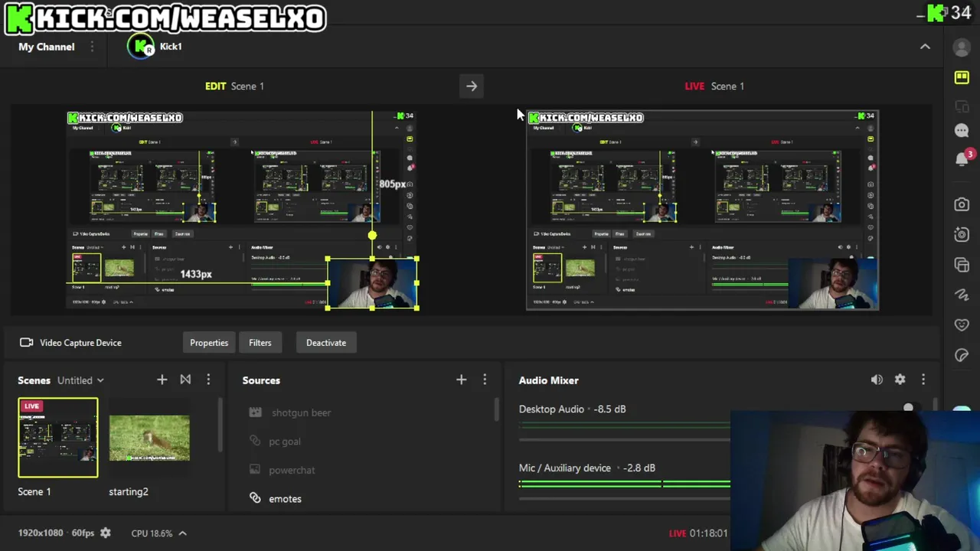Click the link icon beside emotes

(255, 498)
